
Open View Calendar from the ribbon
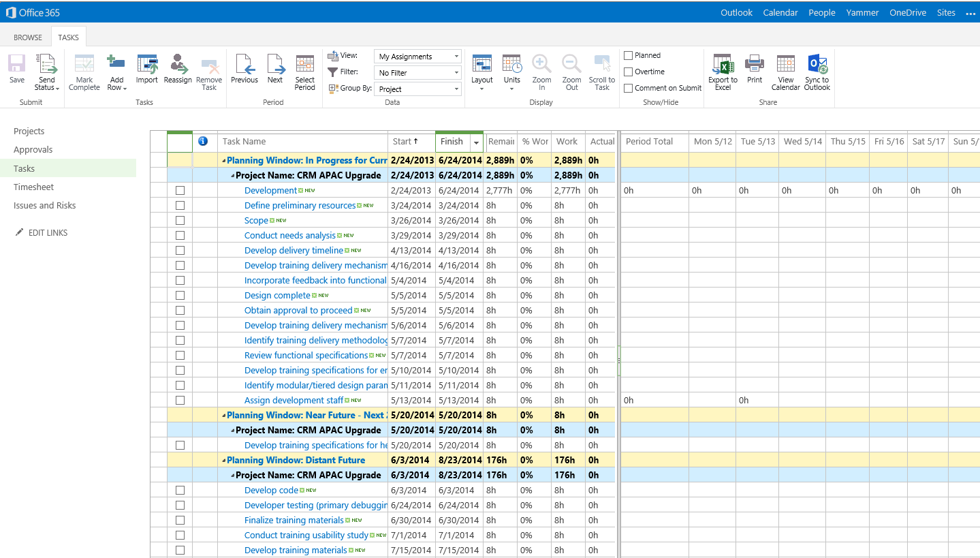click(785, 65)
